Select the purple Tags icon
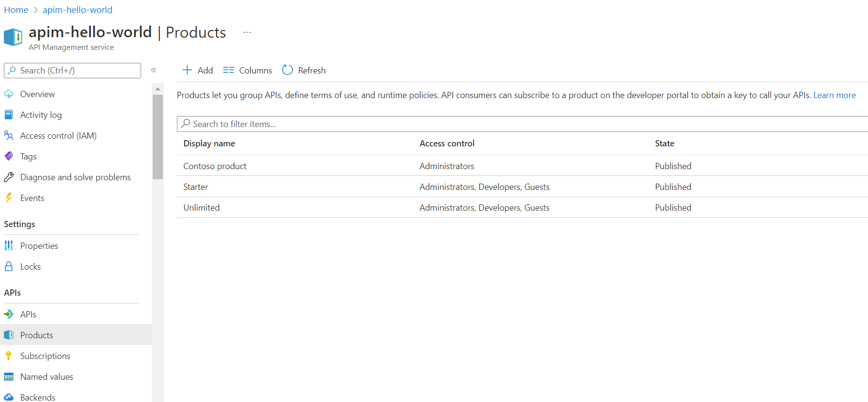This screenshot has width=868, height=402. (9, 157)
